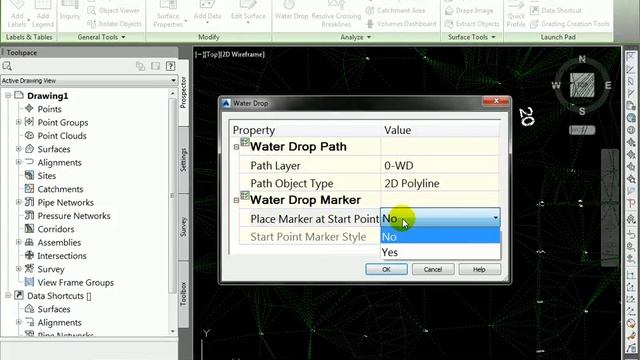Viewport: 640px width, 360px height.
Task: Collapse the Water Drop Path section
Action: point(236,147)
